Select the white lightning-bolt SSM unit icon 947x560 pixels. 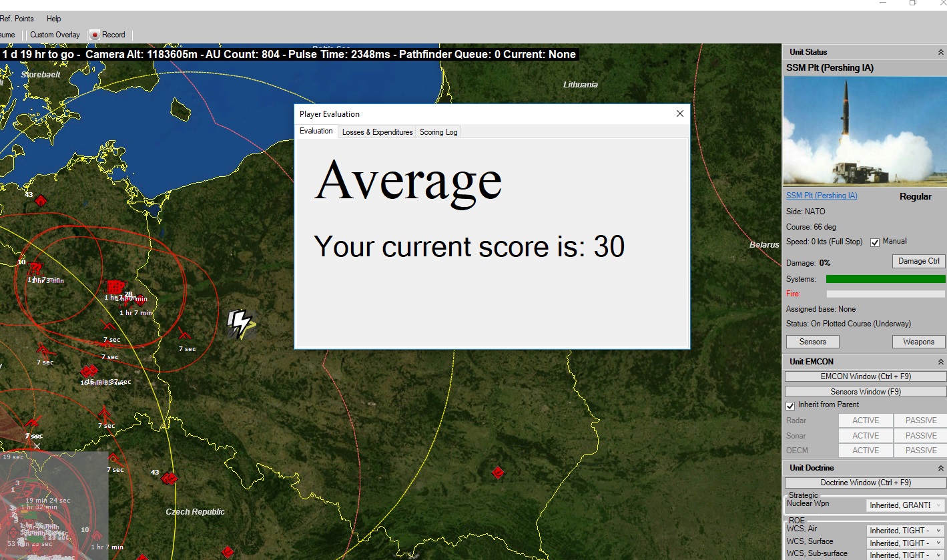(240, 323)
